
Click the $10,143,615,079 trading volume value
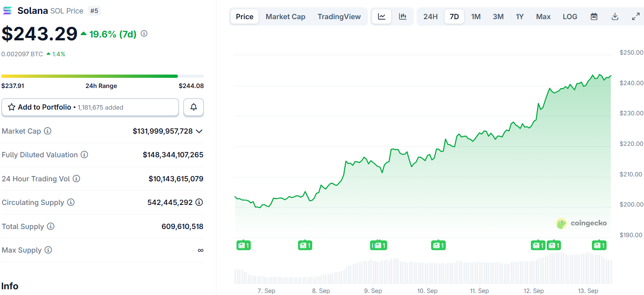pos(176,178)
